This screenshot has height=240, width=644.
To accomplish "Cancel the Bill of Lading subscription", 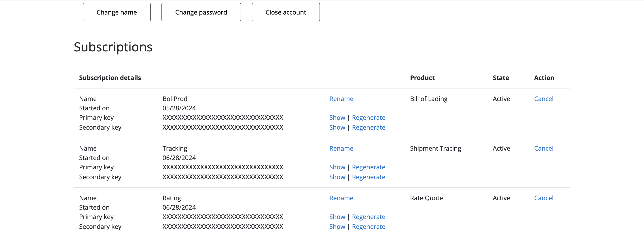I will point(544,99).
